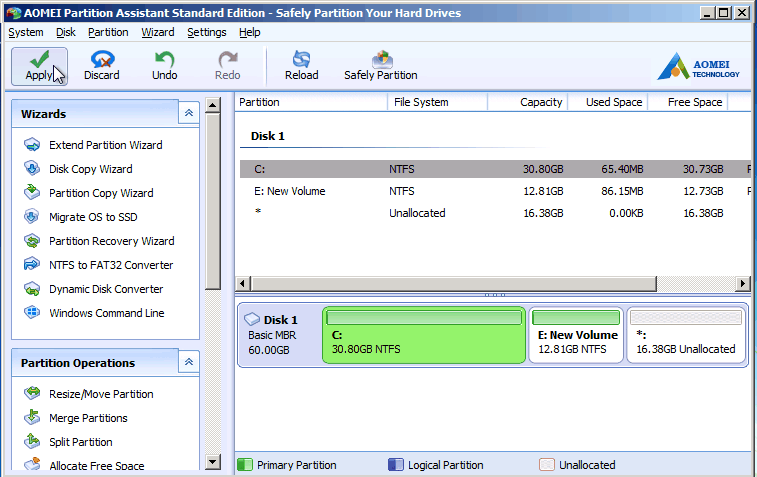Select the Unallocated 16.38GB row
Screen dimensions: 757x477
(x=495, y=213)
